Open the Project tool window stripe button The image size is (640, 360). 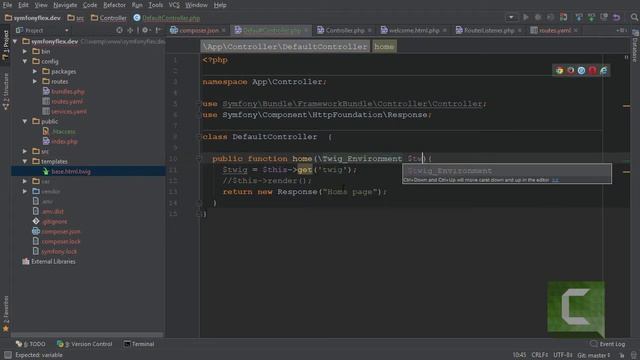(5, 45)
